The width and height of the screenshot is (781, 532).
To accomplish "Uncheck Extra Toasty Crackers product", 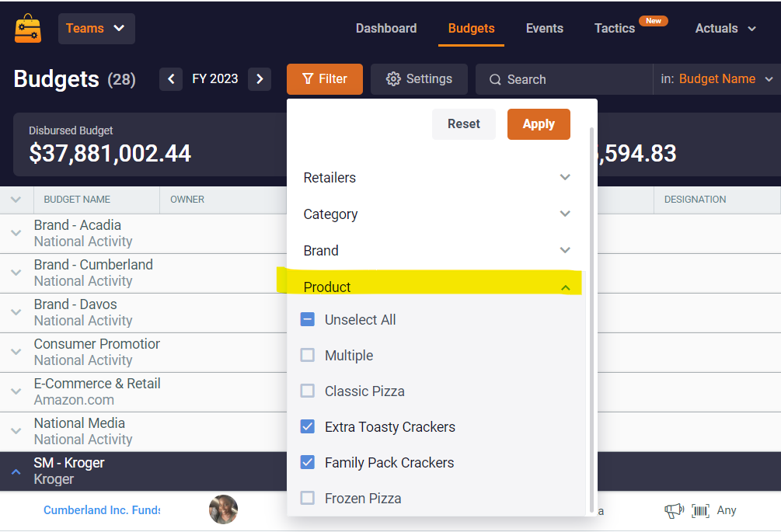I will point(308,426).
